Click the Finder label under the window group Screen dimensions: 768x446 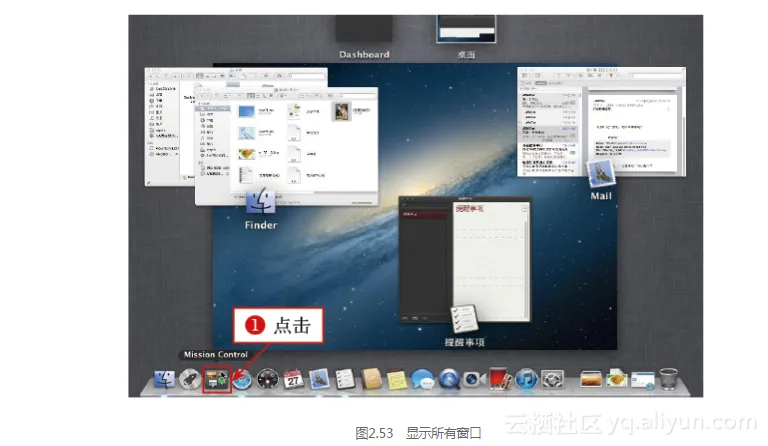261,225
